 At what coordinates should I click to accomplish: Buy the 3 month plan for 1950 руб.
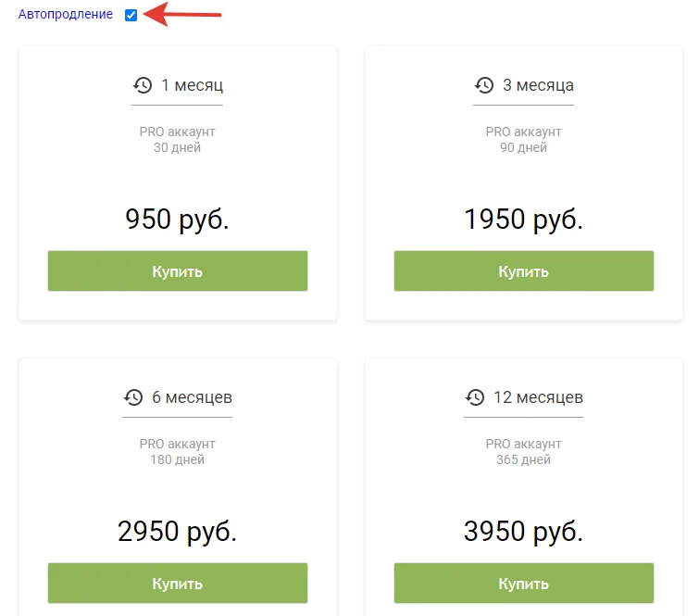524,271
